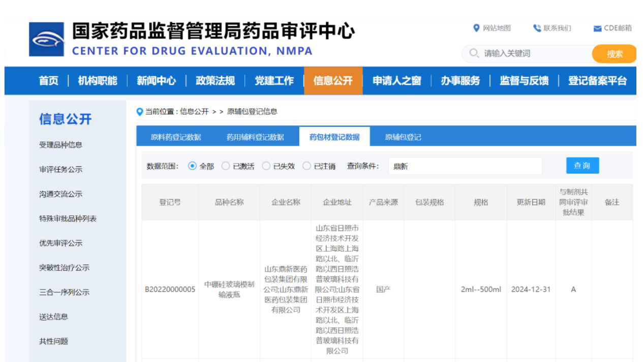Click the 企业名称 column header
This screenshot has height=362, width=644.
[286, 202]
